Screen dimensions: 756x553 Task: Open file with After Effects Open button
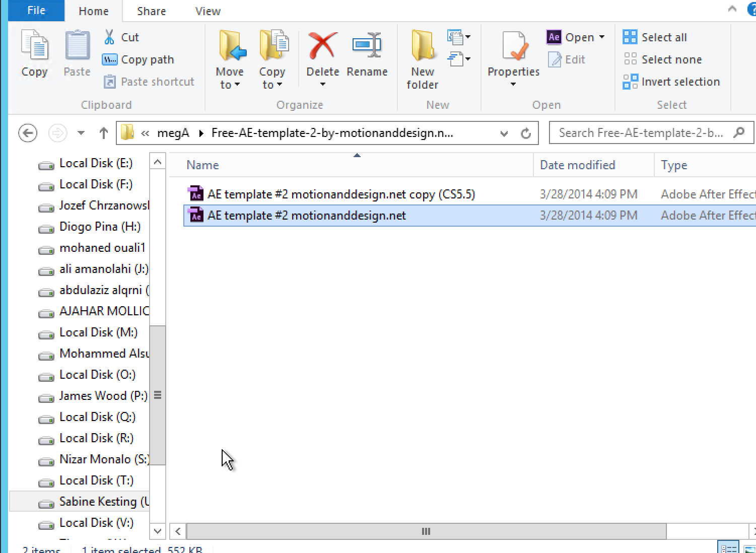(x=571, y=37)
